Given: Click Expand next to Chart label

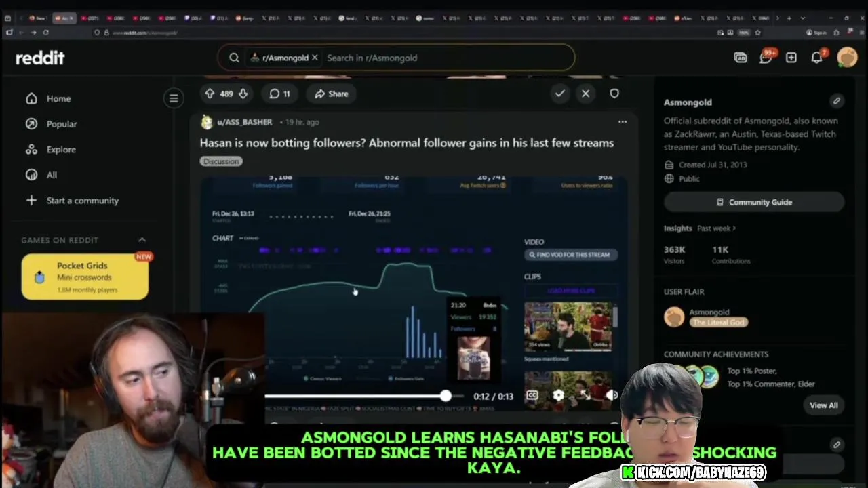Looking at the screenshot, I should 250,239.
